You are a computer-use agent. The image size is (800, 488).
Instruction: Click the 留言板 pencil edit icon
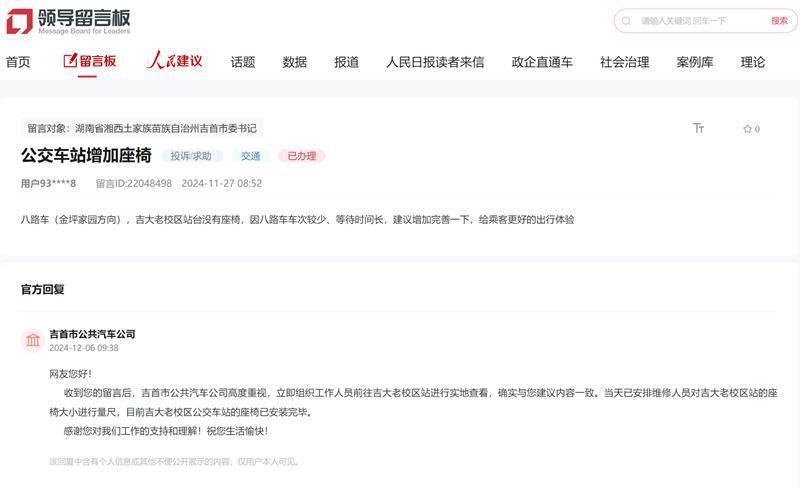coord(70,61)
